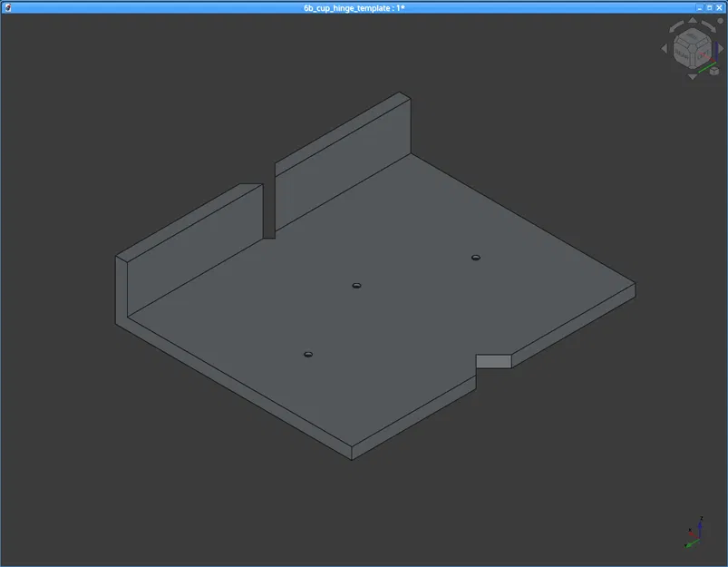Click the top-front corner of the ViewCube
The image size is (728, 567).
click(x=691, y=47)
